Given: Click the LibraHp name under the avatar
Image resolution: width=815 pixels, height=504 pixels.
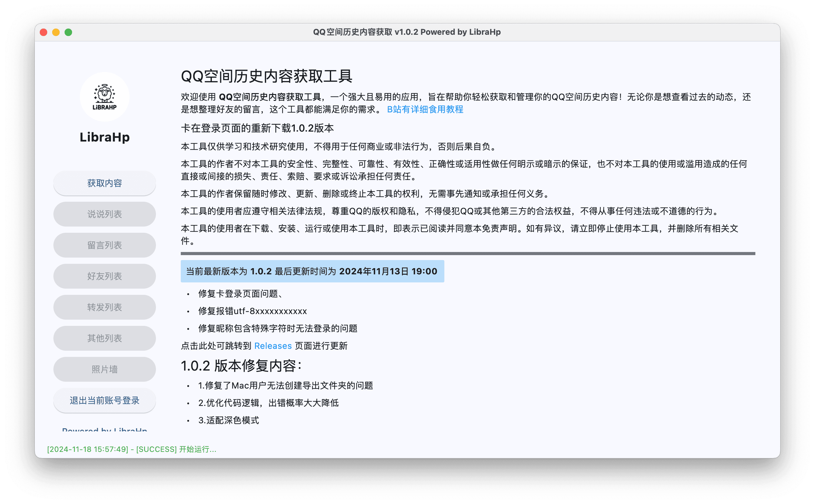Looking at the screenshot, I should coord(104,137).
